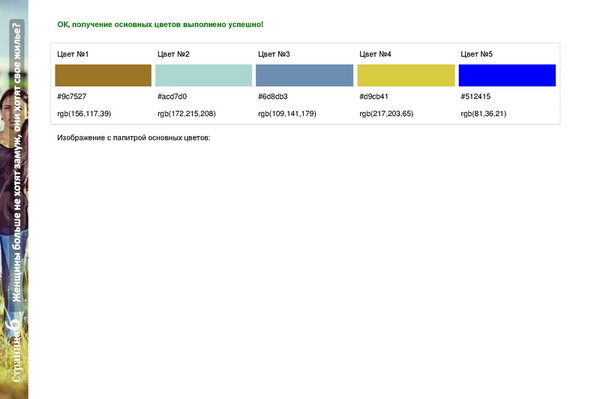
Task: Select hex code #512415
Action: click(x=476, y=96)
